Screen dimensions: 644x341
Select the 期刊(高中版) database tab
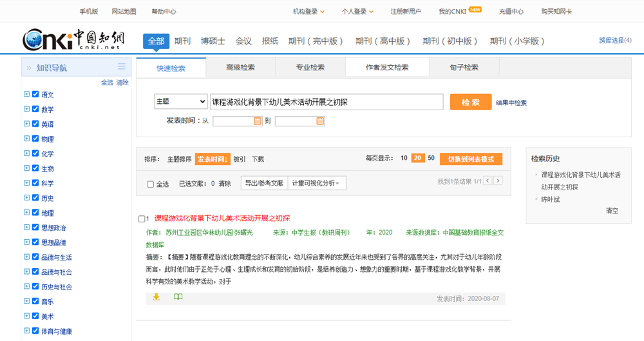[x=383, y=41]
